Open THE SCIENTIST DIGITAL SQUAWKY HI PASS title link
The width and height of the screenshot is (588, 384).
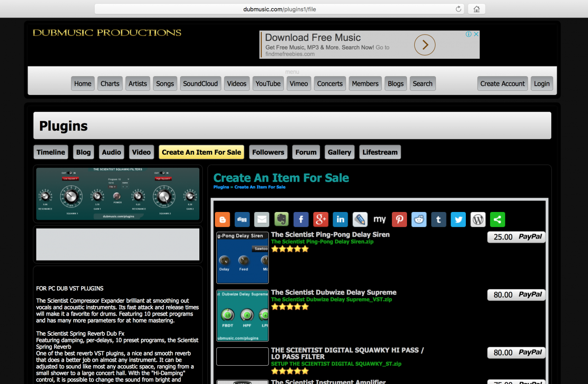tap(347, 353)
